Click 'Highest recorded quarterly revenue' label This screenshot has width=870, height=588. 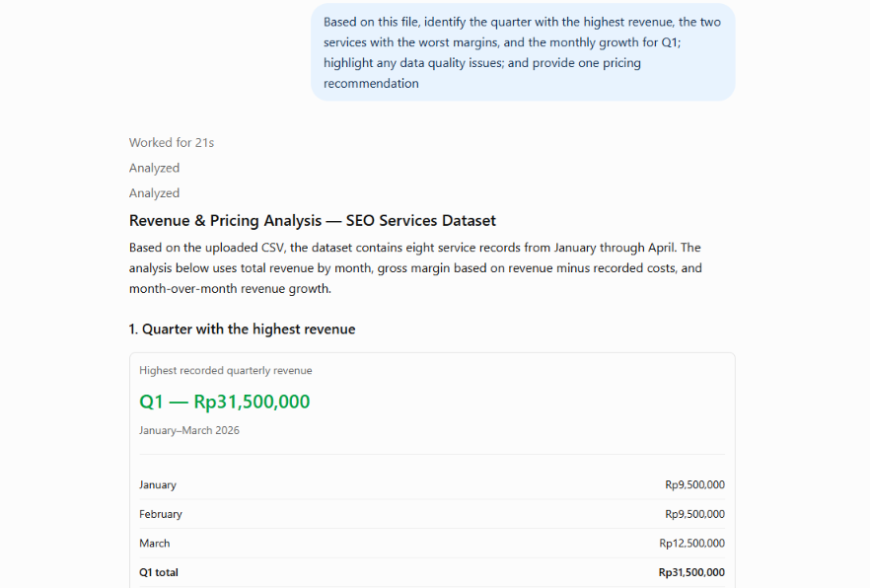click(225, 371)
